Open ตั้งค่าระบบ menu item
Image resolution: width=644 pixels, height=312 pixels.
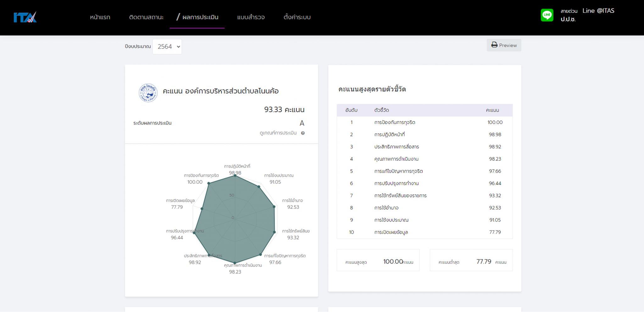(297, 17)
